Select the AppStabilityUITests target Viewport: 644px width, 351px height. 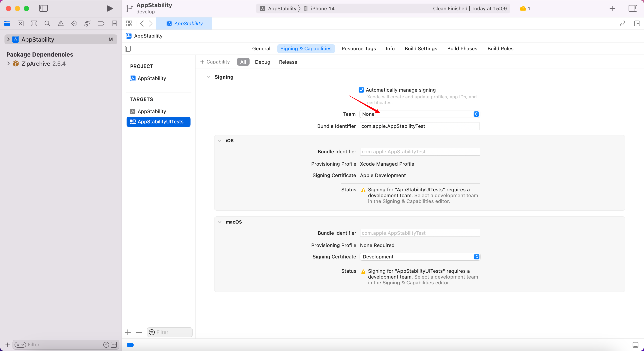[158, 122]
